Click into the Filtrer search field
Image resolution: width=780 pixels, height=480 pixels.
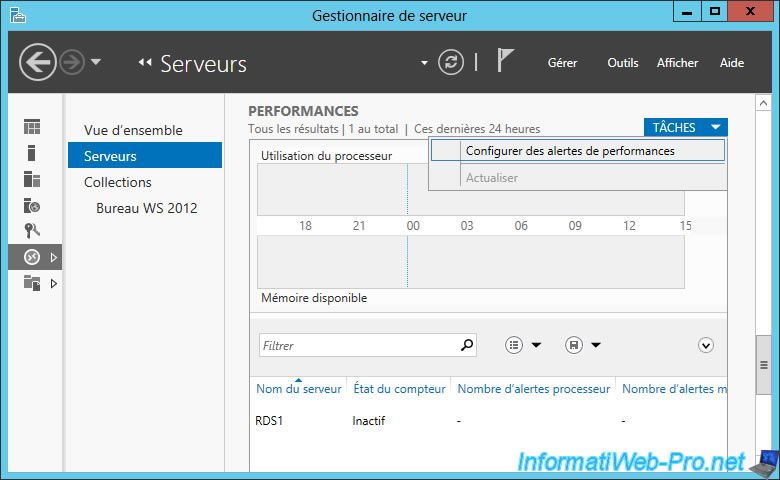(x=368, y=345)
